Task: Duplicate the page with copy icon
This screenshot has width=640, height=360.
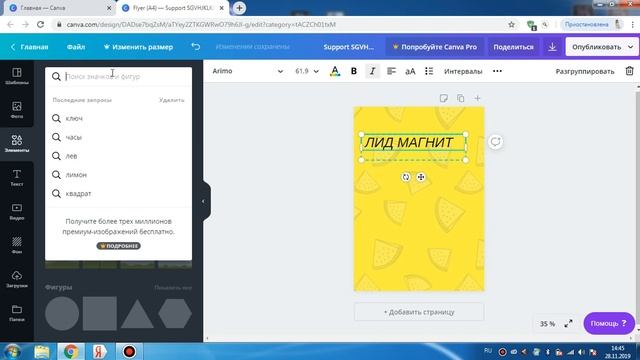Action: click(x=460, y=98)
